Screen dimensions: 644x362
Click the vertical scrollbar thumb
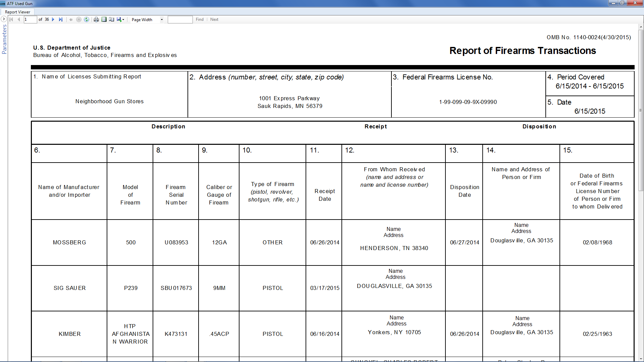641,111
